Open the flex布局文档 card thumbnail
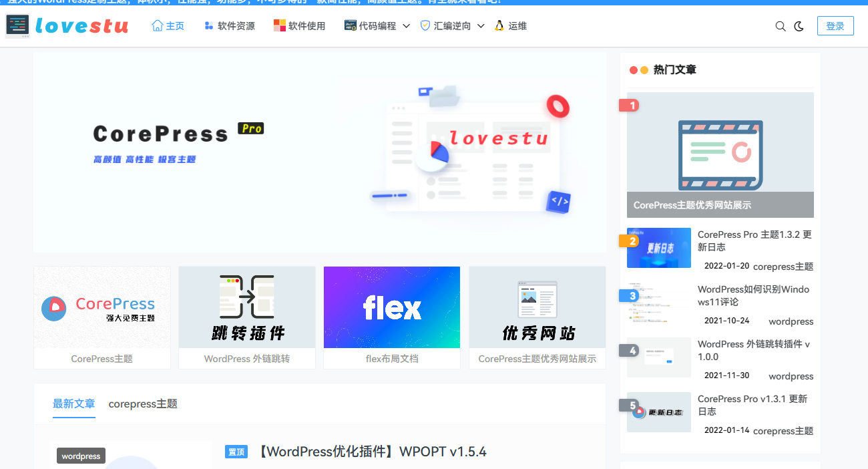Screen dimensions: 868x469 click(x=391, y=307)
